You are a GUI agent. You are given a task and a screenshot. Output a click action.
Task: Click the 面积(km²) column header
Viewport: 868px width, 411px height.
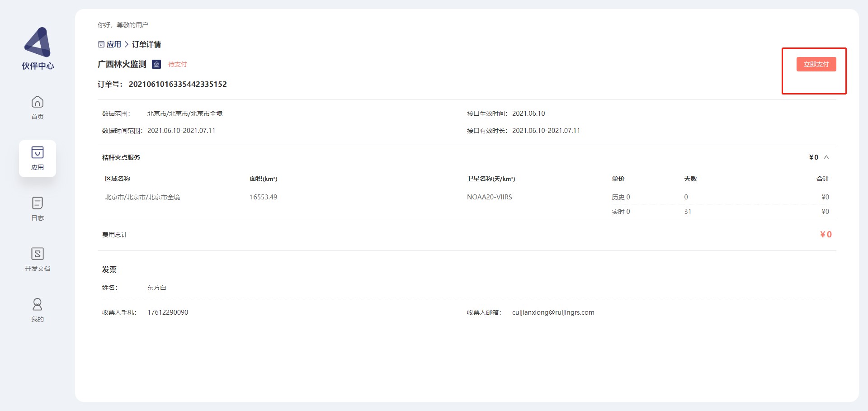[x=264, y=179]
